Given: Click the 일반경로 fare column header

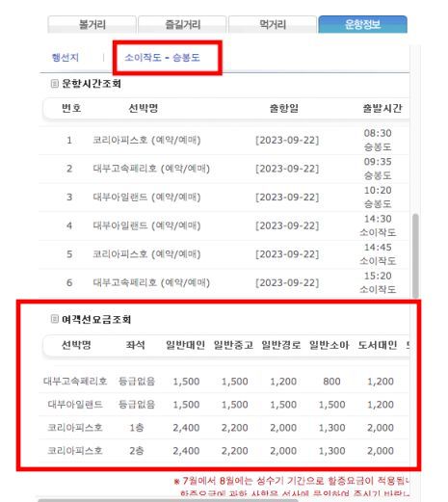Looking at the screenshot, I should [281, 345].
